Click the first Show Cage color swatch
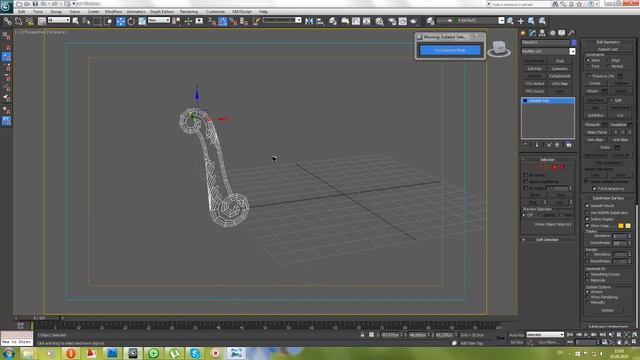This screenshot has width=640, height=360. (621, 226)
